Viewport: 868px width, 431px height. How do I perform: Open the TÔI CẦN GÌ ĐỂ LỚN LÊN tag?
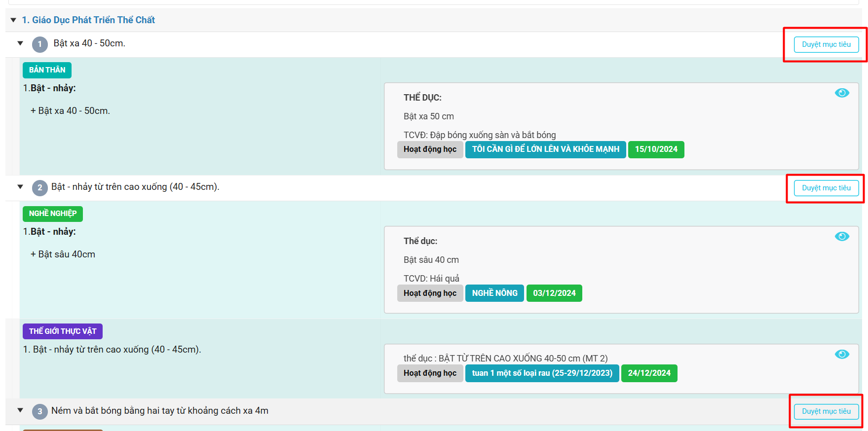click(x=545, y=149)
